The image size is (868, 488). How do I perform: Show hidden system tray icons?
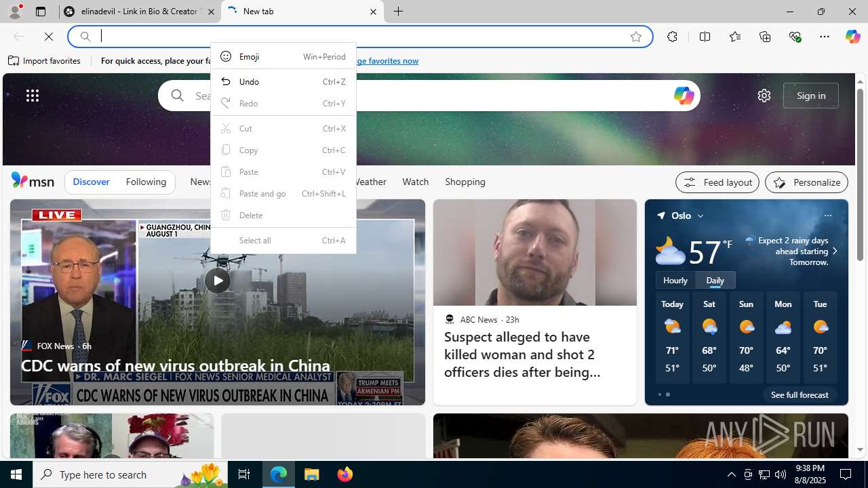731,474
